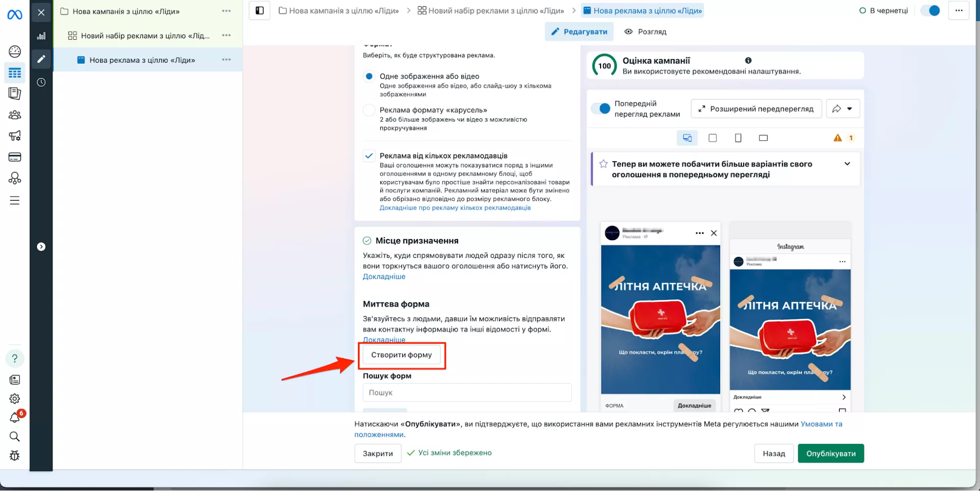Open the Campaigns grid icon in the sidebar

point(15,73)
